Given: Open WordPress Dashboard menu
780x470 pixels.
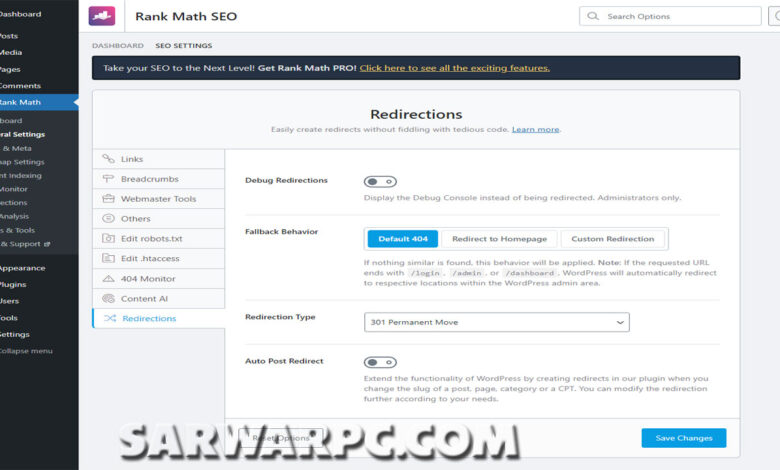Looking at the screenshot, I should 39,14.
